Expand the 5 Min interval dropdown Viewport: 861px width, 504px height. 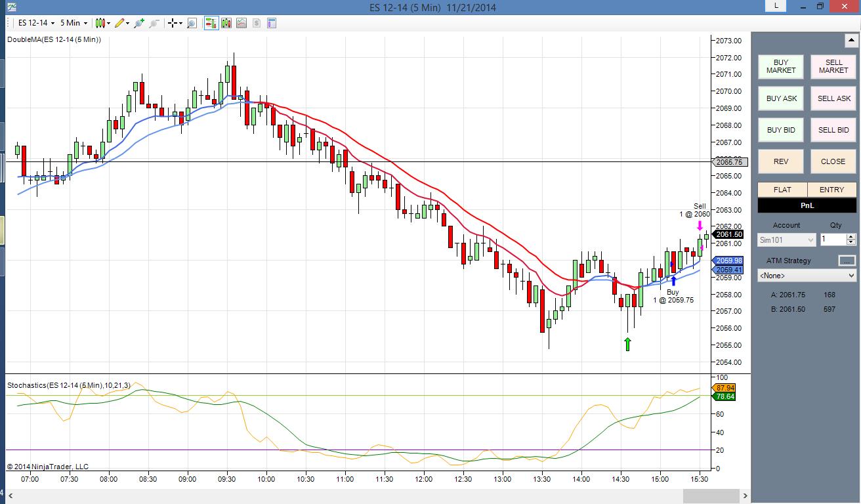[73, 23]
